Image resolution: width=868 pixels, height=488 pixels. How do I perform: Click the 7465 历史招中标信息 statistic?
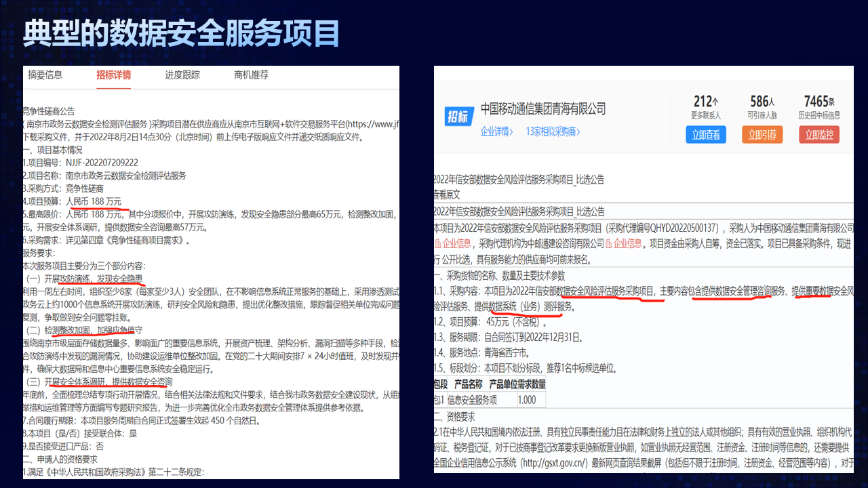(x=819, y=107)
